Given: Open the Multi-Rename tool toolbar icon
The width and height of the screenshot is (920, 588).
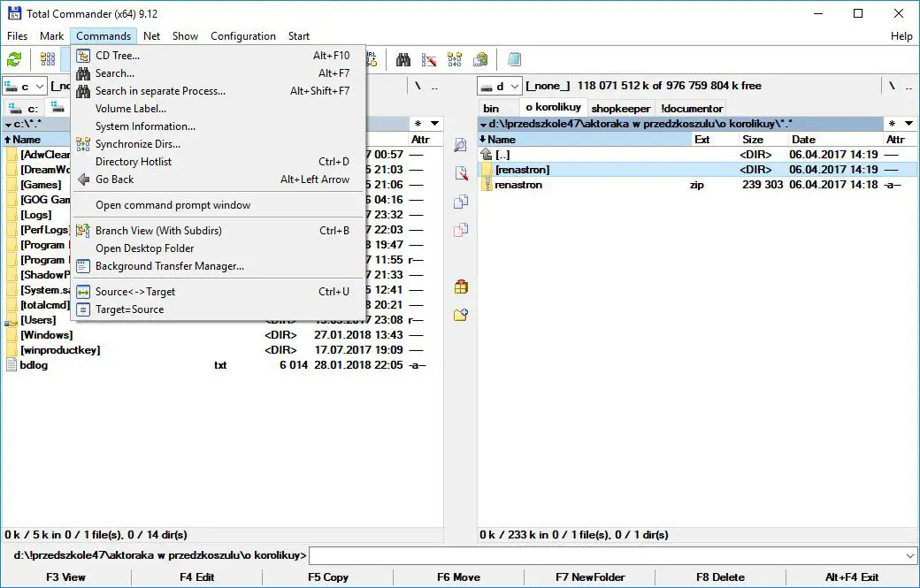Looking at the screenshot, I should click(x=429, y=59).
